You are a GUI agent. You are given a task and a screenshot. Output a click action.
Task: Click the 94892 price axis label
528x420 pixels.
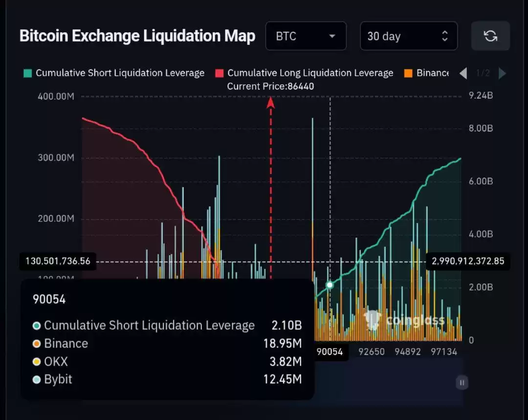(407, 352)
